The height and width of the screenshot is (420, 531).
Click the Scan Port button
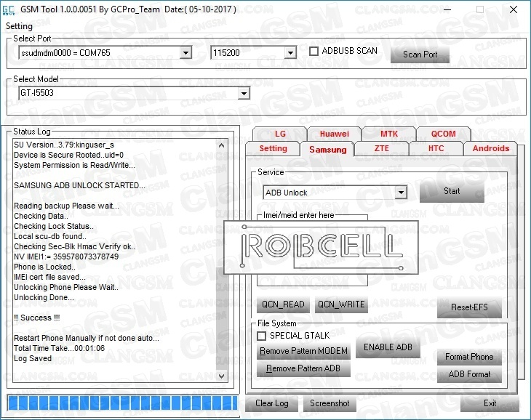point(420,54)
